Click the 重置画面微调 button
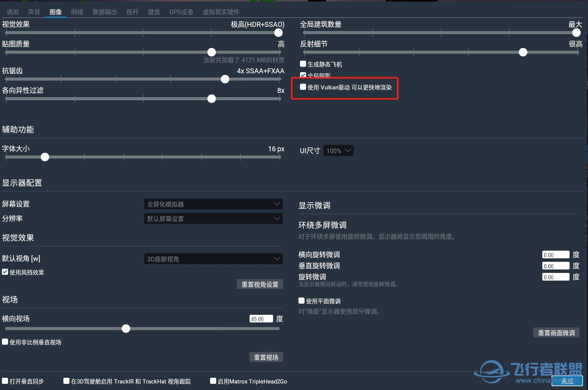 tap(556, 332)
